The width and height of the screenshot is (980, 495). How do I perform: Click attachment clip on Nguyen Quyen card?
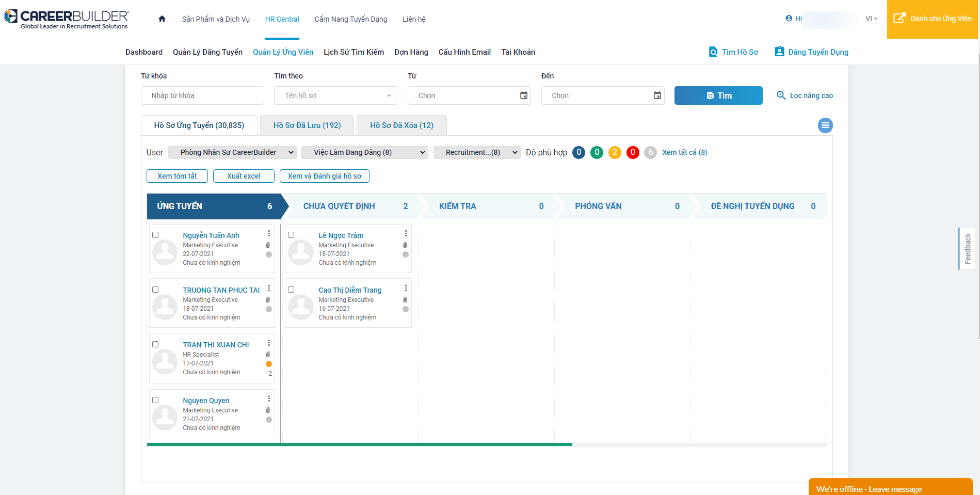coord(268,410)
